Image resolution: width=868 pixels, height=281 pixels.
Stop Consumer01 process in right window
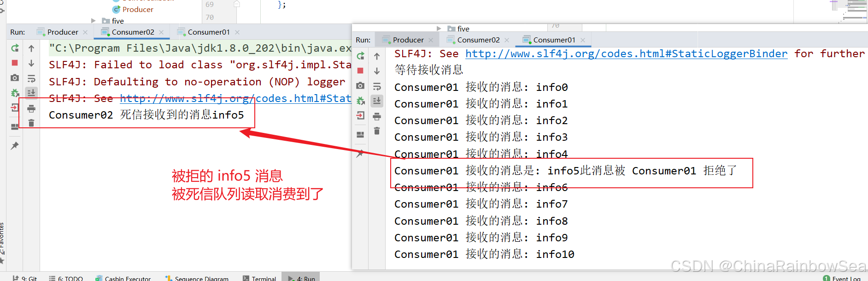coord(360,71)
